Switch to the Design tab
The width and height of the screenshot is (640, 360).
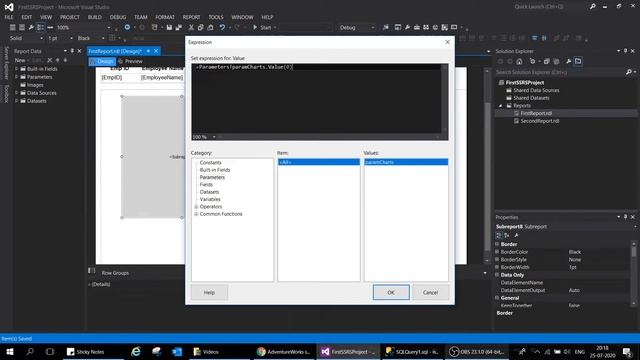[x=102, y=61]
